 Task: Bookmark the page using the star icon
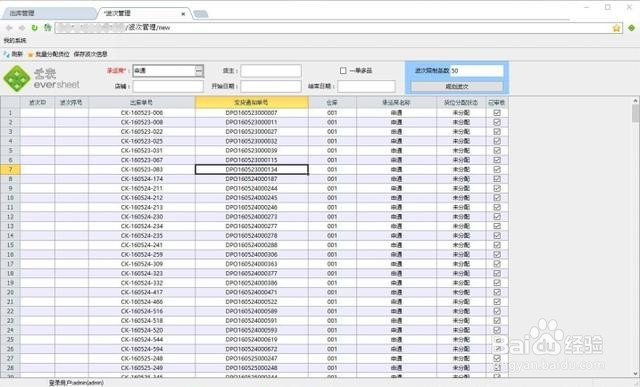(616, 28)
